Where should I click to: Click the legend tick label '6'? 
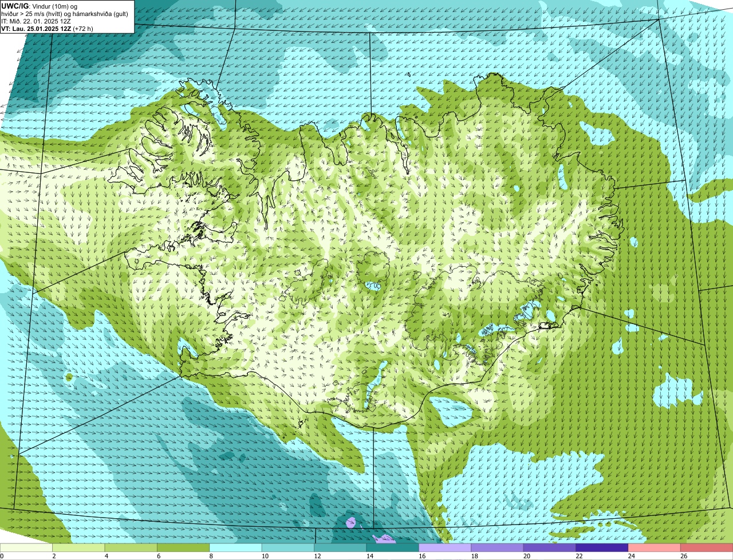(159, 556)
